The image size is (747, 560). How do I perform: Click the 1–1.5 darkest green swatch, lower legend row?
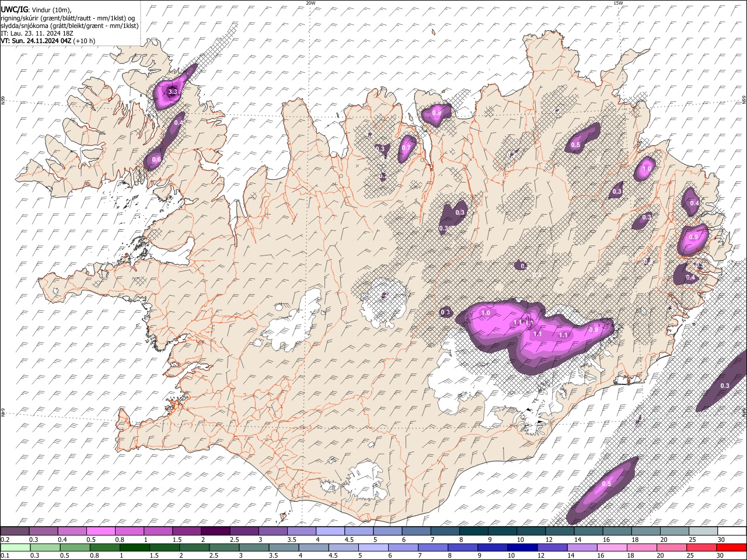(x=134, y=547)
